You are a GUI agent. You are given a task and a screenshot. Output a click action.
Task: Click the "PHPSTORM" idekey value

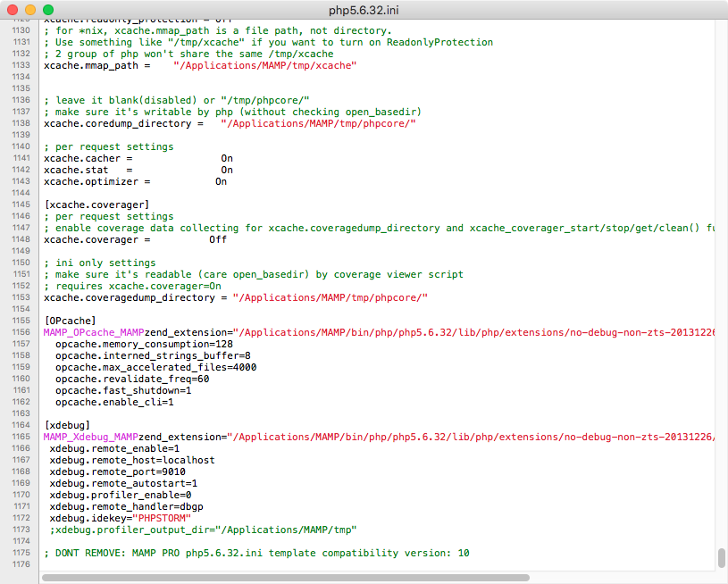162,518
